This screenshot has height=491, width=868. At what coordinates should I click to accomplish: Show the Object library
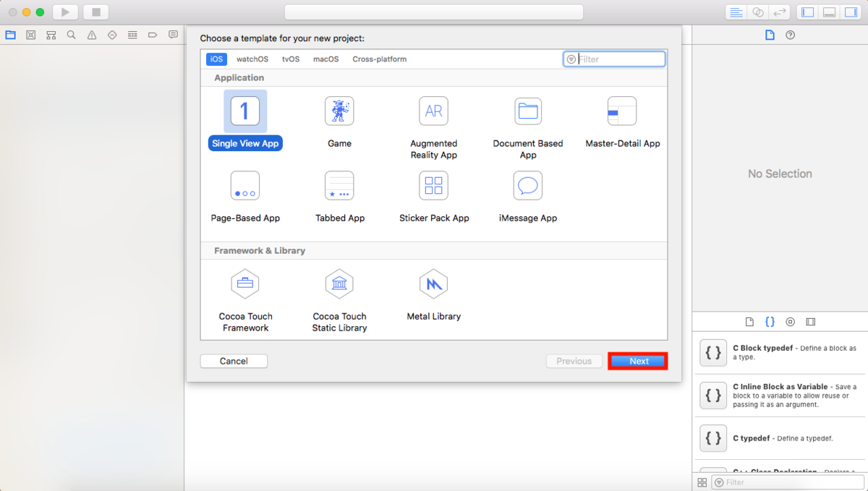[x=790, y=322]
